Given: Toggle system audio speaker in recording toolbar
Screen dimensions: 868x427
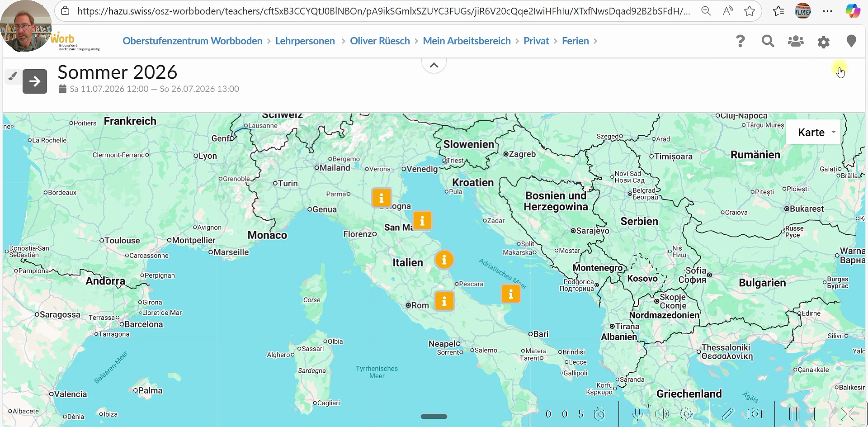Looking at the screenshot, I should point(661,413).
